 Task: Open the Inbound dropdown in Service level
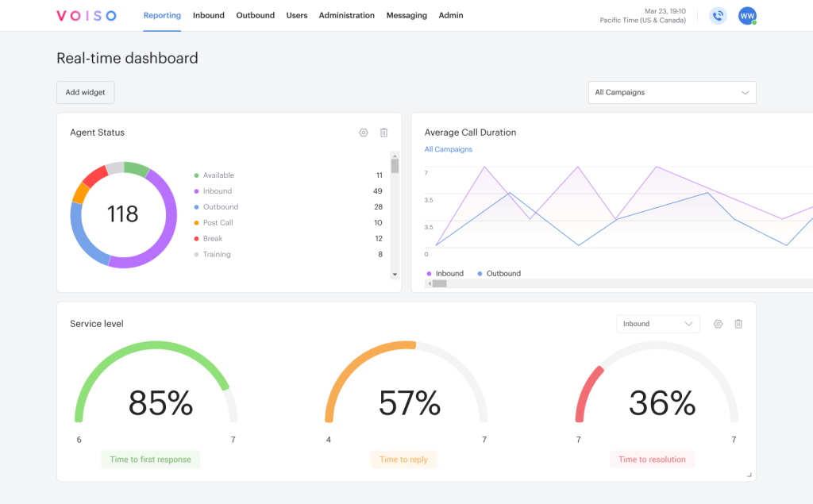658,324
